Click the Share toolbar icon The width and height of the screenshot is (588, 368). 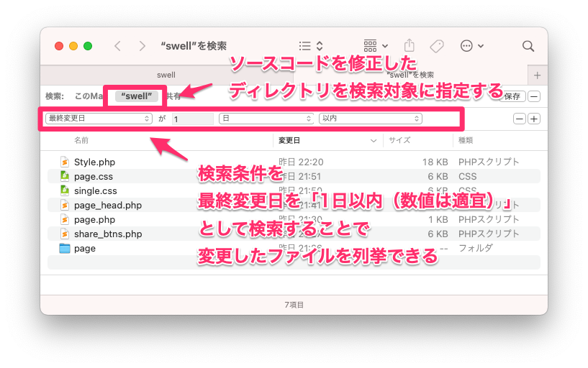pos(410,46)
